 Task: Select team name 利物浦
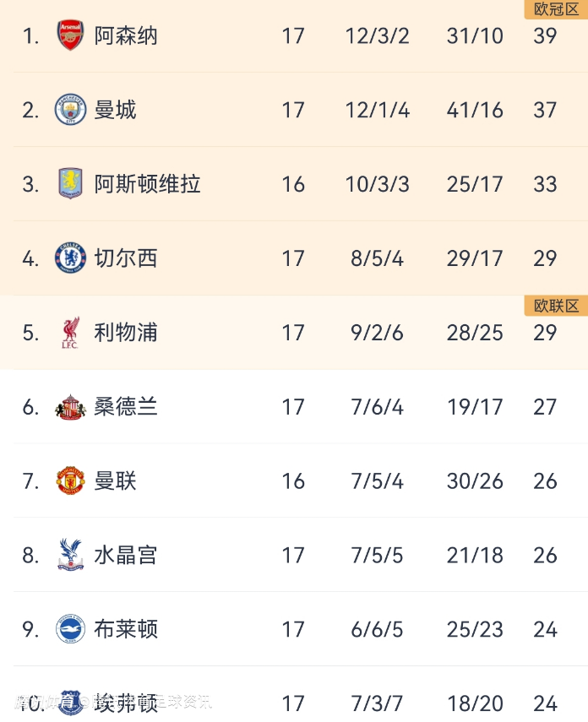tap(126, 333)
